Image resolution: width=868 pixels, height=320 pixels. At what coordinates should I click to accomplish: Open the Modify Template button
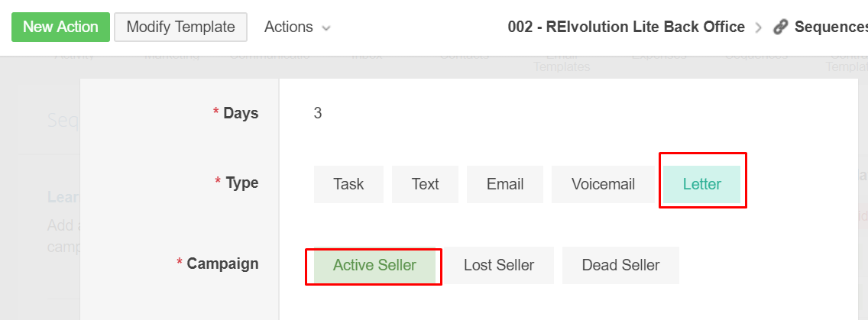(181, 27)
